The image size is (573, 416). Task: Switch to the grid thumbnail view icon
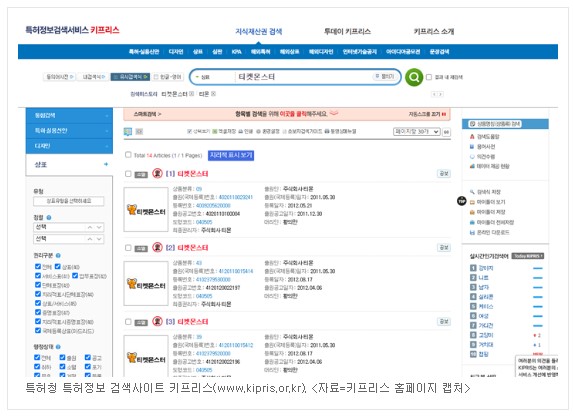coord(139,131)
